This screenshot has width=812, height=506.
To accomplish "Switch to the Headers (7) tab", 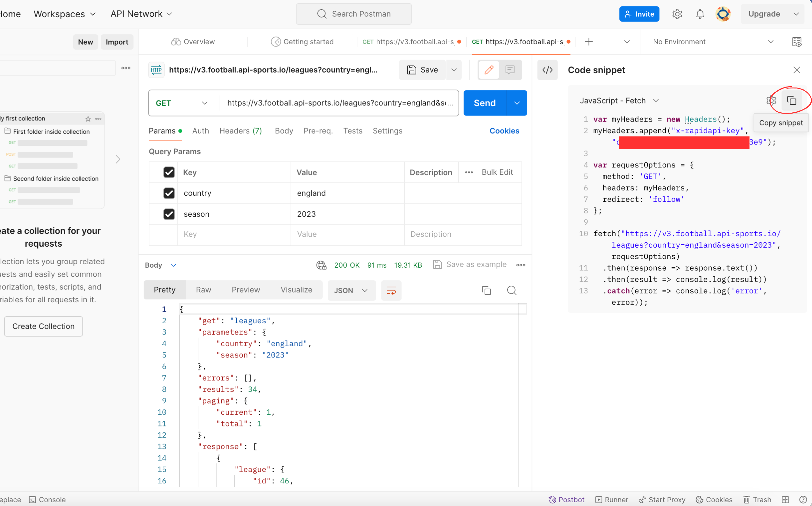I will [x=240, y=131].
